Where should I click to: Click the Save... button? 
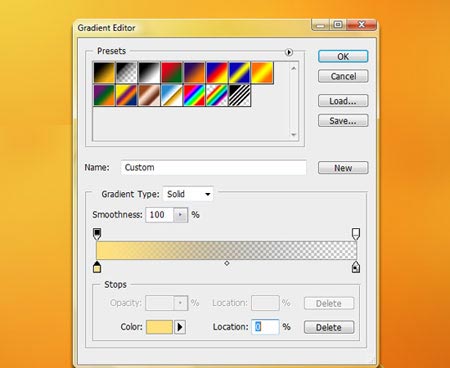pyautogui.click(x=343, y=121)
